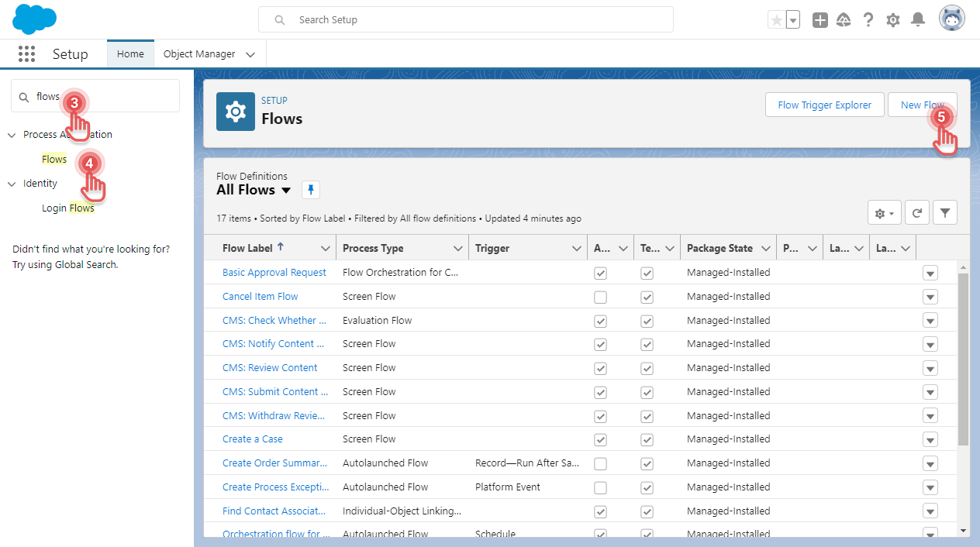Switch to the Object Manager tab

coord(200,53)
